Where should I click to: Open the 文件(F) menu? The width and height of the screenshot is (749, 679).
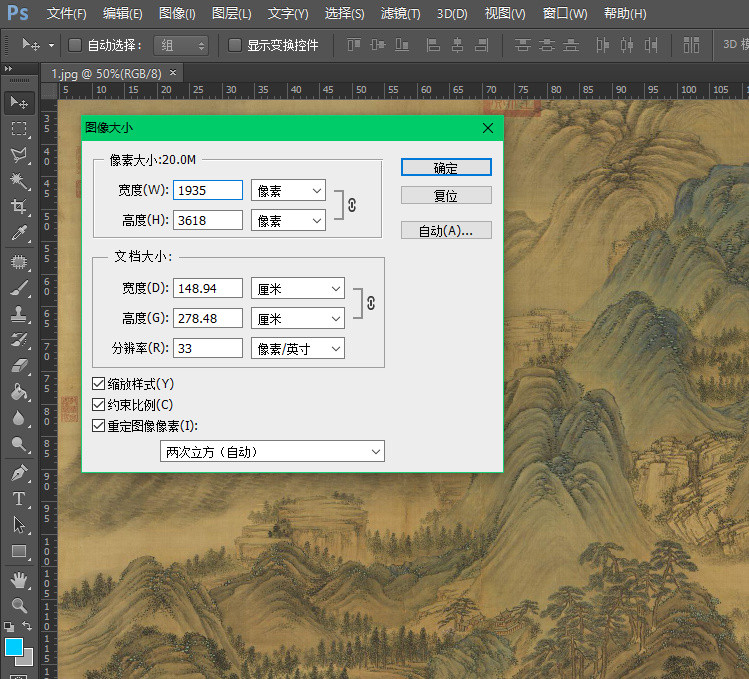[x=66, y=13]
